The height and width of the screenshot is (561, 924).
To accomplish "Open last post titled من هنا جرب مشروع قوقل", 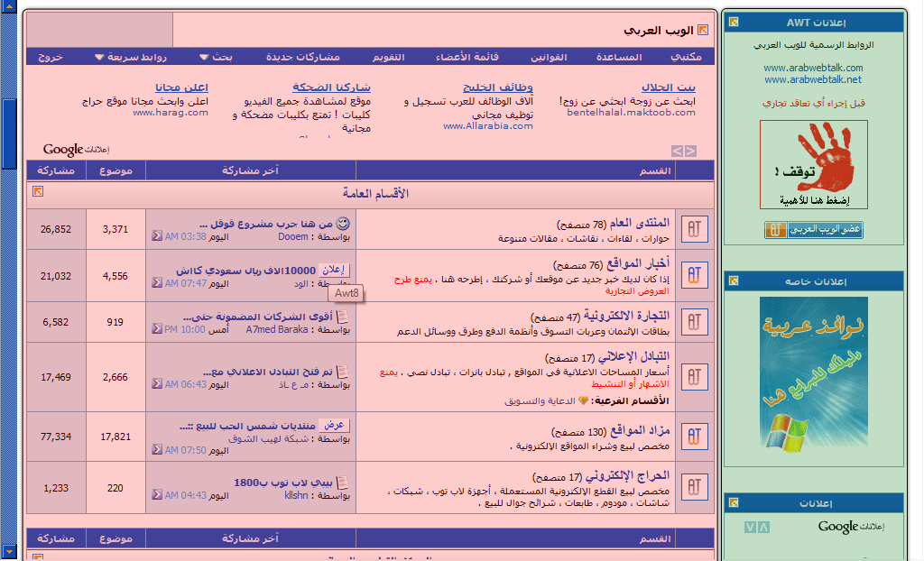I will pos(266,224).
